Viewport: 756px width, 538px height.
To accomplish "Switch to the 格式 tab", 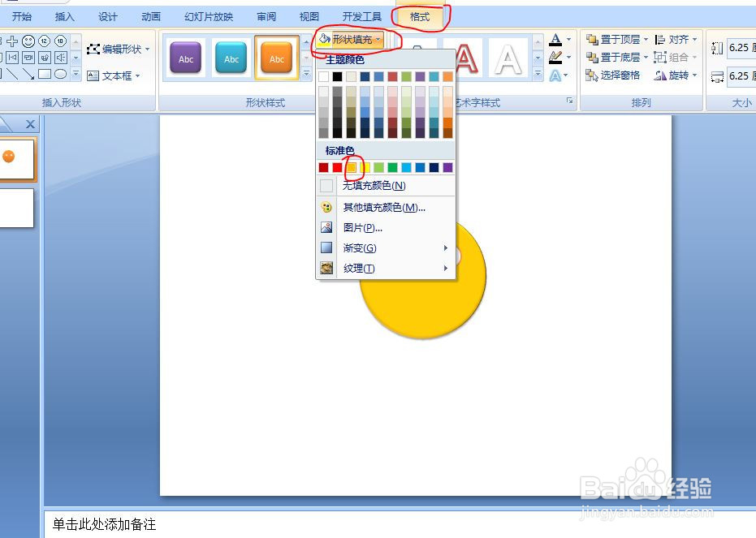I will point(419,16).
